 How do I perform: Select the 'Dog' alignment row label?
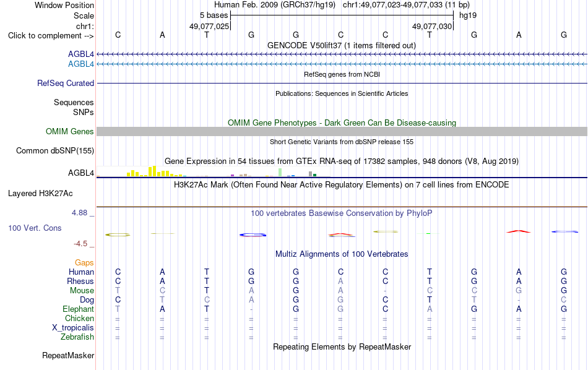click(x=87, y=300)
